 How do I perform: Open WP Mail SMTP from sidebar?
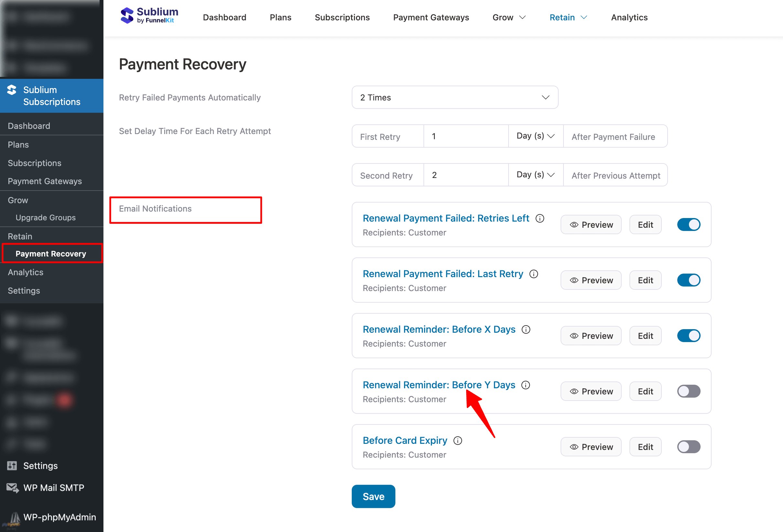[53, 488]
